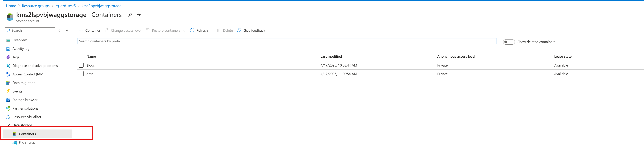
Task: Go to File shares in the sidebar
Action: [x=27, y=142]
